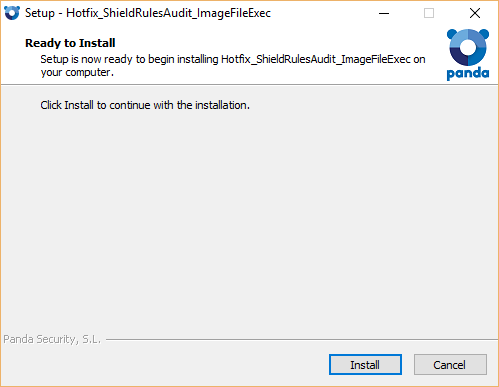The image size is (499, 387).
Task: Close the Setup window with X
Action: tap(475, 13)
